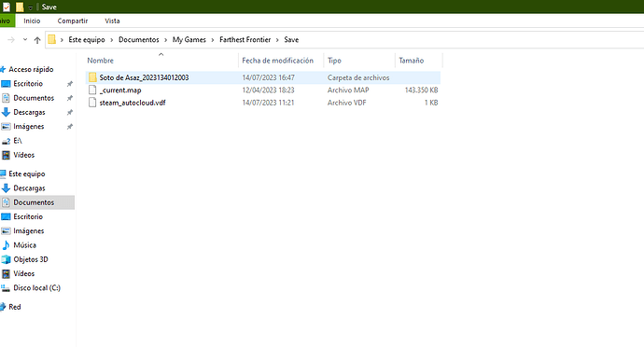
Task: Expand the chevron before Este equipo in path
Action: [x=62, y=40]
